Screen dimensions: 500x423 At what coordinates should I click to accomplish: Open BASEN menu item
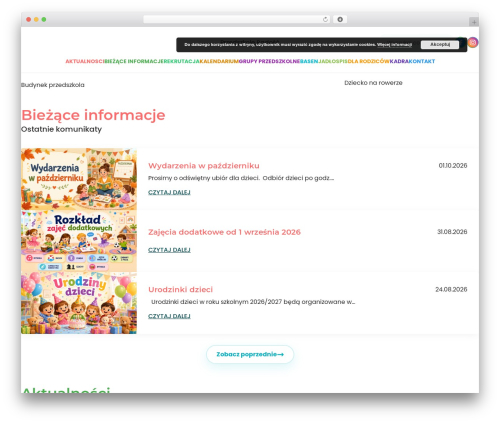(309, 61)
